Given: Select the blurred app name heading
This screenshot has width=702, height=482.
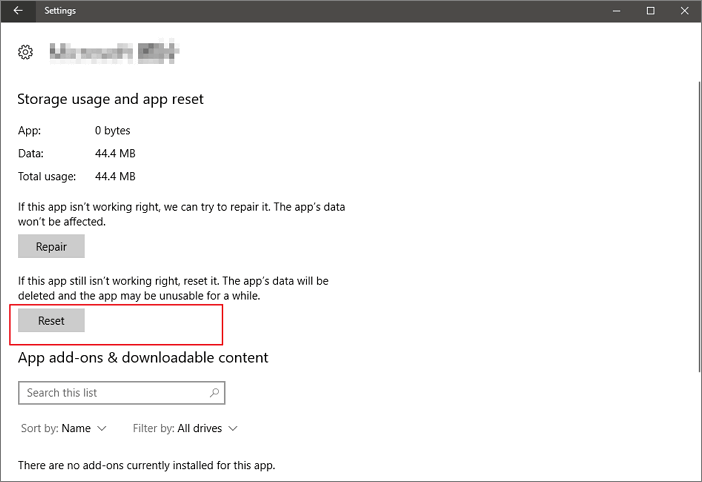Looking at the screenshot, I should tap(114, 52).
